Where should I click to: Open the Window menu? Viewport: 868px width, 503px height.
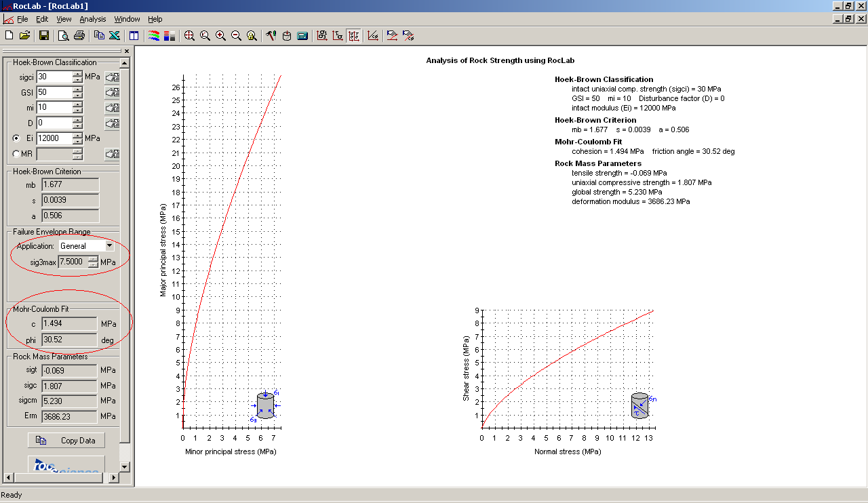(127, 19)
